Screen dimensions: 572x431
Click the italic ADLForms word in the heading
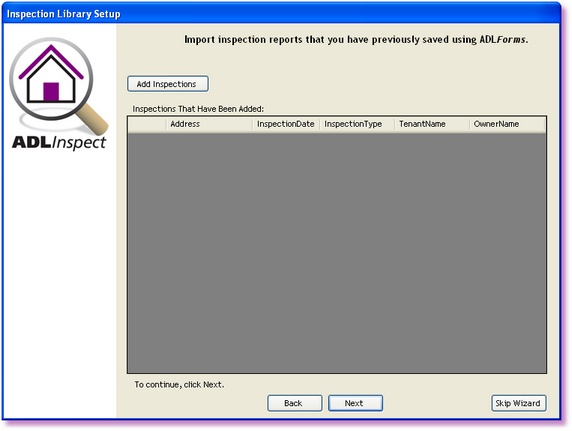[x=504, y=39]
